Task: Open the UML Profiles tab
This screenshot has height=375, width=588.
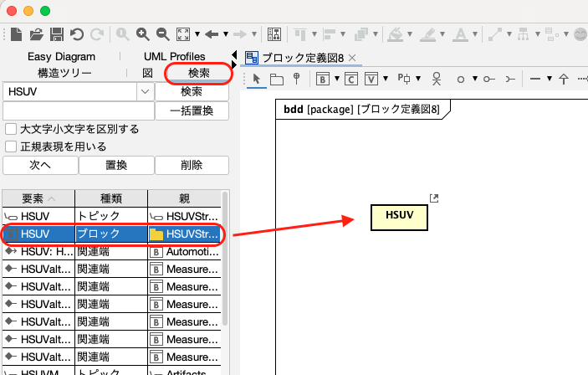Action: coord(174,56)
